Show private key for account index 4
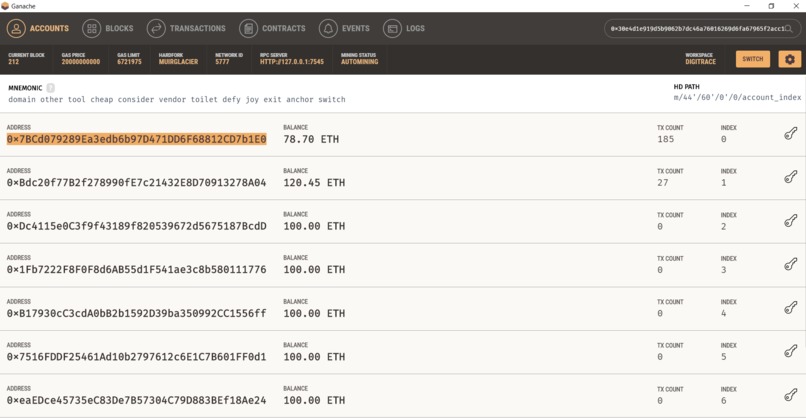 (x=791, y=307)
